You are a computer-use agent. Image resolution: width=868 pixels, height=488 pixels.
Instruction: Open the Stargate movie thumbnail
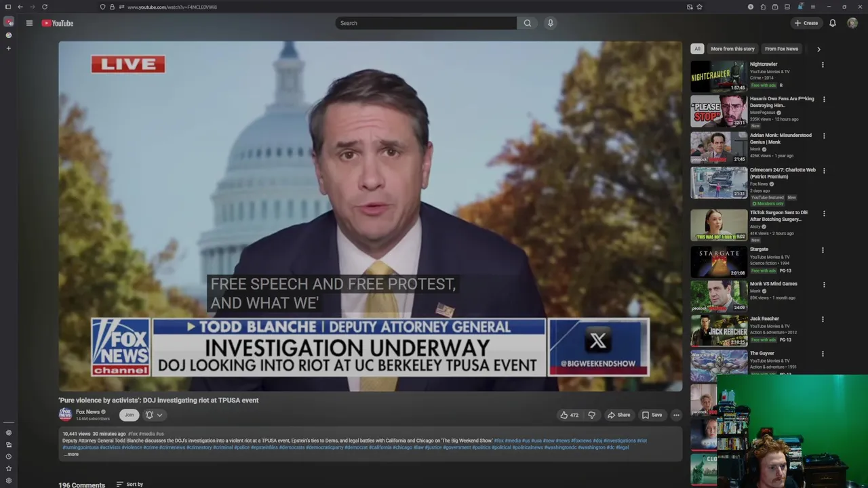[719, 262]
